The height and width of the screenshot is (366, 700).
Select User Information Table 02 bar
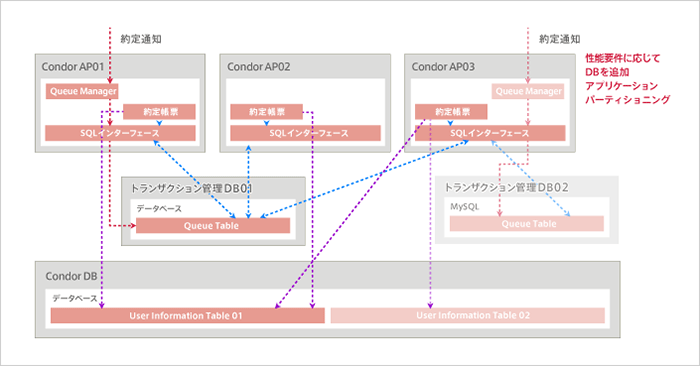point(468,315)
